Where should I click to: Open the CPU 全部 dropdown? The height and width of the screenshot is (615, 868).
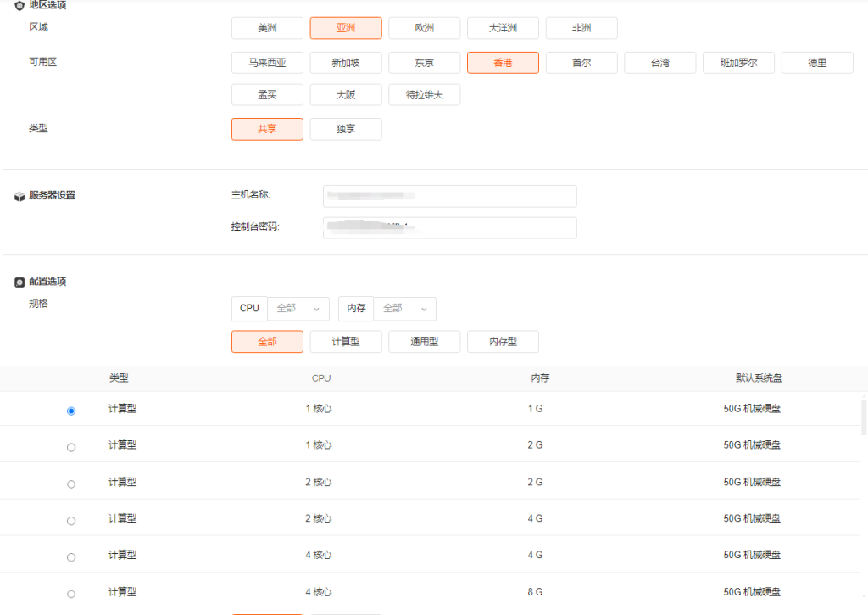pyautogui.click(x=298, y=309)
